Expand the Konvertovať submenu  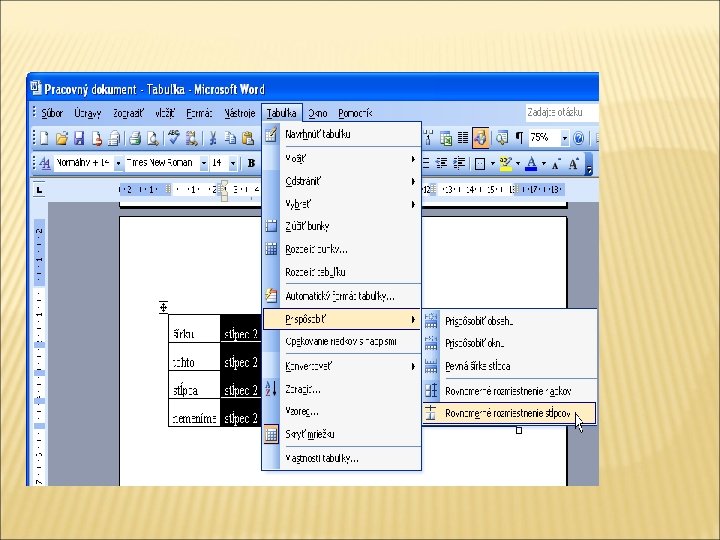(342, 366)
